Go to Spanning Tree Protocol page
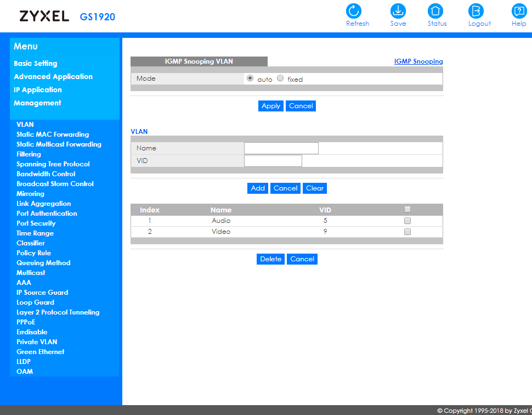This screenshot has width=532, height=415. click(53, 164)
